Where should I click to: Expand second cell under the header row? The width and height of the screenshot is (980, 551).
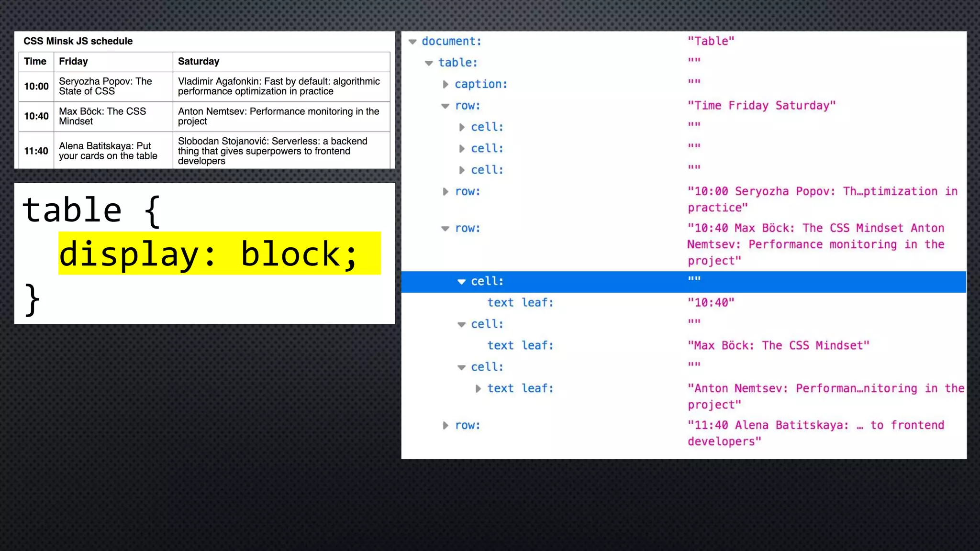tap(462, 149)
